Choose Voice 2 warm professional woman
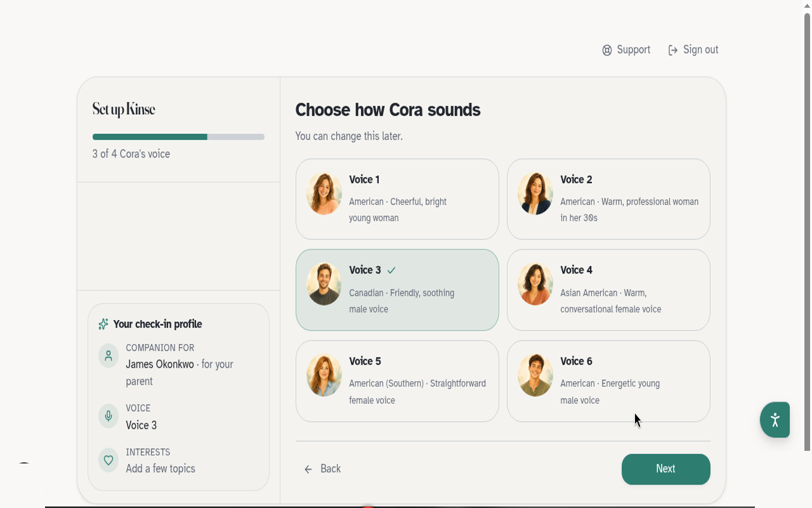The image size is (812, 508). tap(608, 199)
